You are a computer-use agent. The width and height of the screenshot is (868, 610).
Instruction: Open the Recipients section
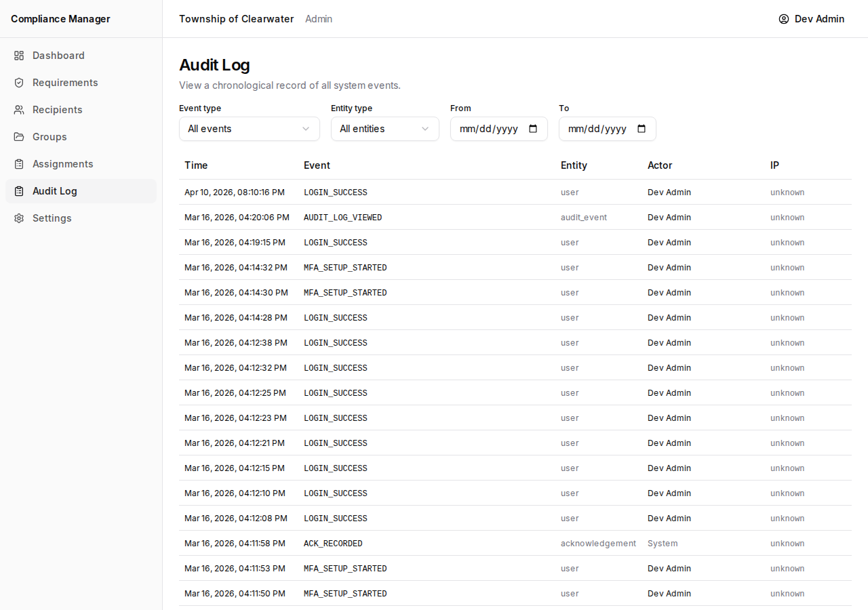(81, 110)
